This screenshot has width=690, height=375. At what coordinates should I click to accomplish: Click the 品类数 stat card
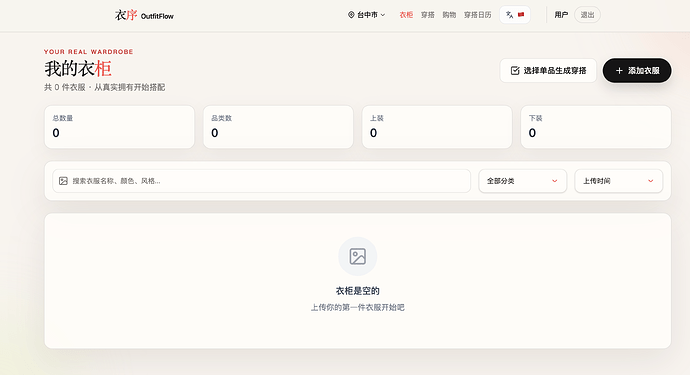pyautogui.click(x=278, y=127)
